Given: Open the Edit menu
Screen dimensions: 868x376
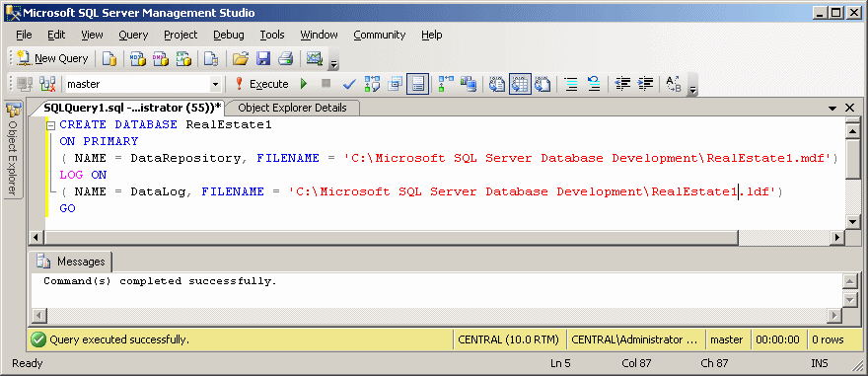Looking at the screenshot, I should point(56,35).
